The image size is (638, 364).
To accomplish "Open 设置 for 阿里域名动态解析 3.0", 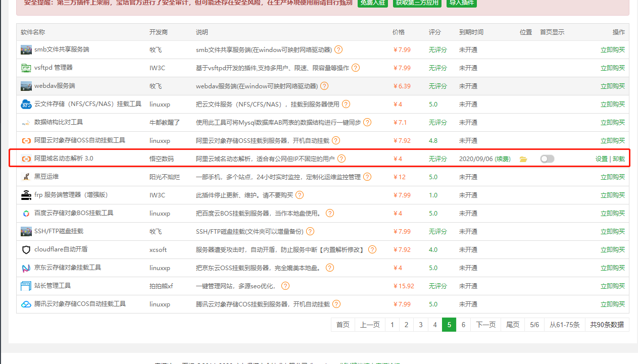I will (x=602, y=159).
